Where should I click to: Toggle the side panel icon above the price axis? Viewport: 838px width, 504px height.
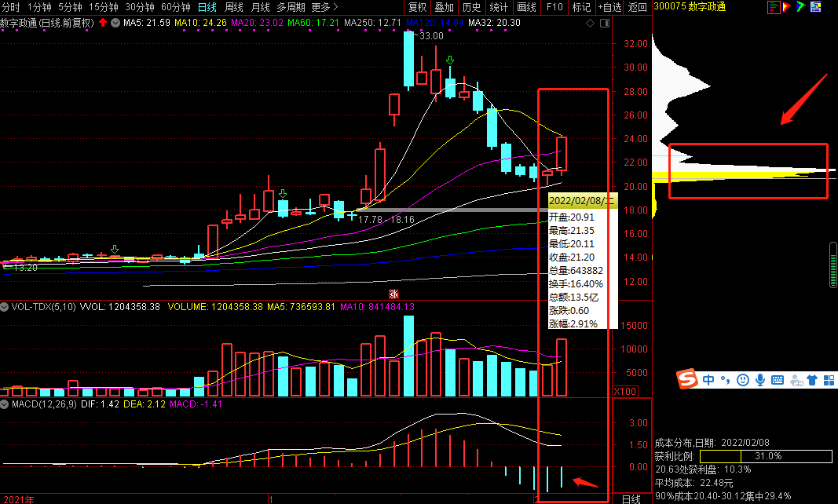tap(605, 23)
